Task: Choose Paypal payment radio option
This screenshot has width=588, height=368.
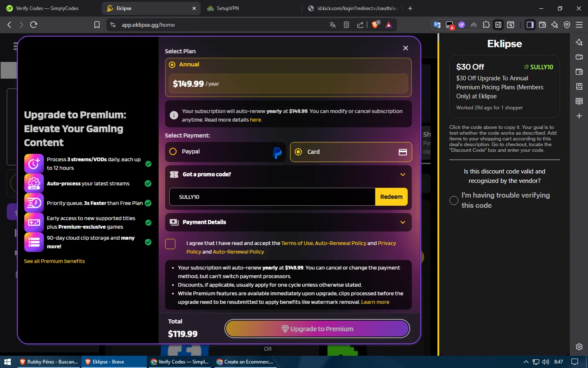Action: click(x=173, y=151)
